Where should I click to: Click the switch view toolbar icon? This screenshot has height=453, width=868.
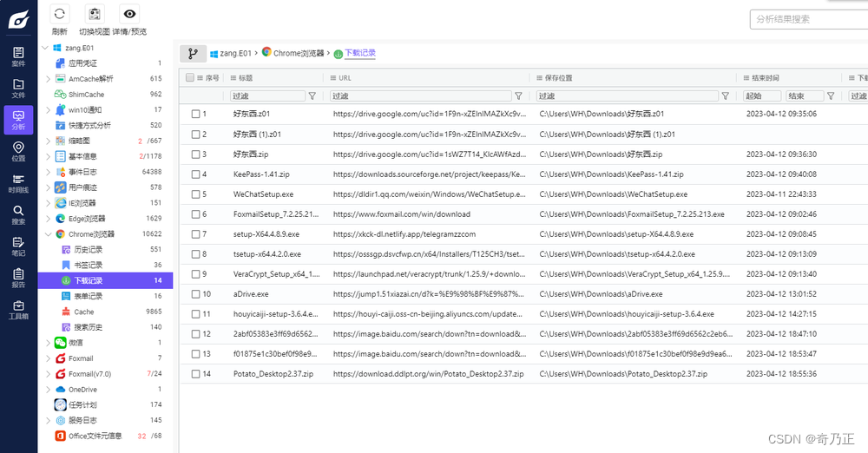click(x=95, y=14)
